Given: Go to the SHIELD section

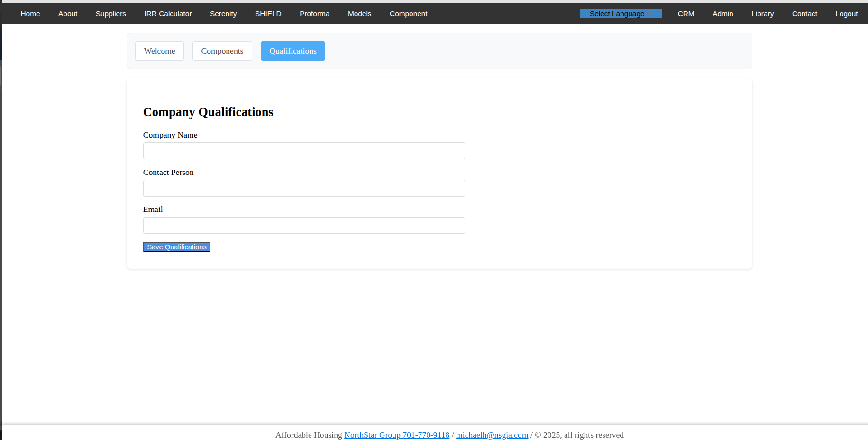Looking at the screenshot, I should coord(268,14).
